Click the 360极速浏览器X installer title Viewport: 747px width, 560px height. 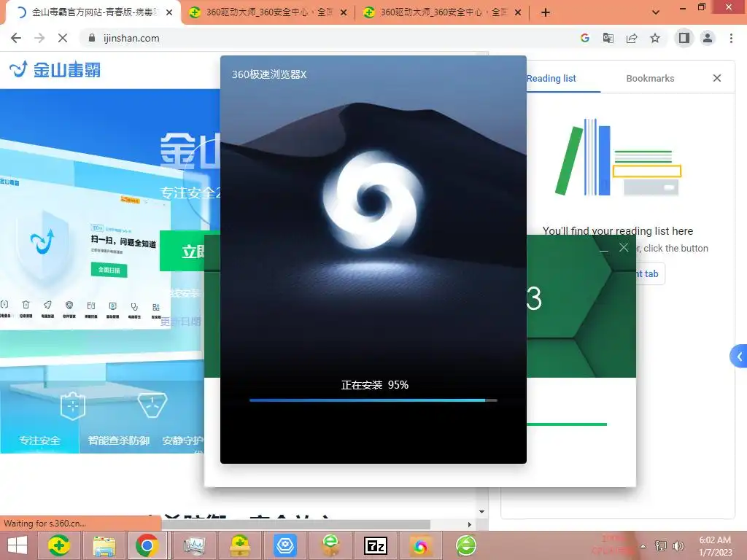[x=269, y=74]
